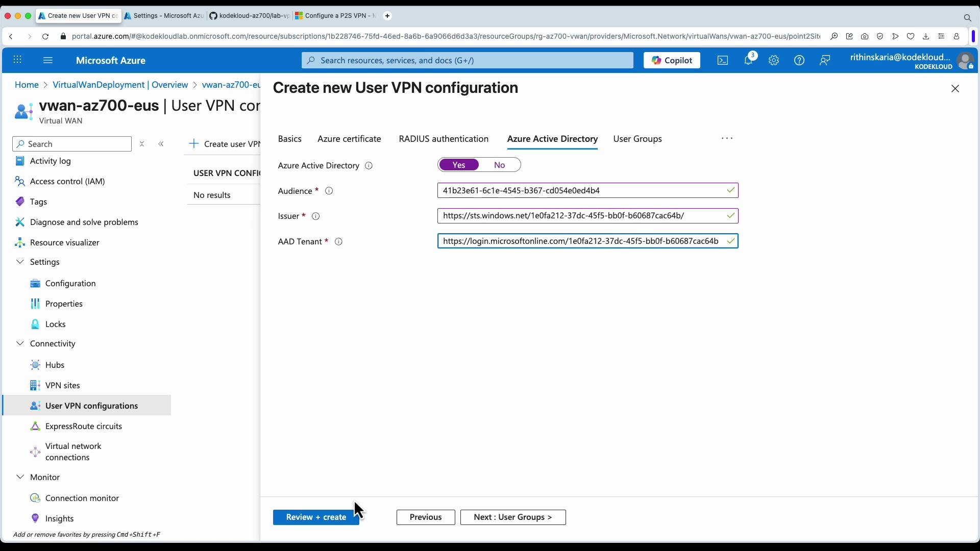Click the Diagnose and solve problems icon
The height and width of the screenshot is (551, 980).
tap(20, 222)
